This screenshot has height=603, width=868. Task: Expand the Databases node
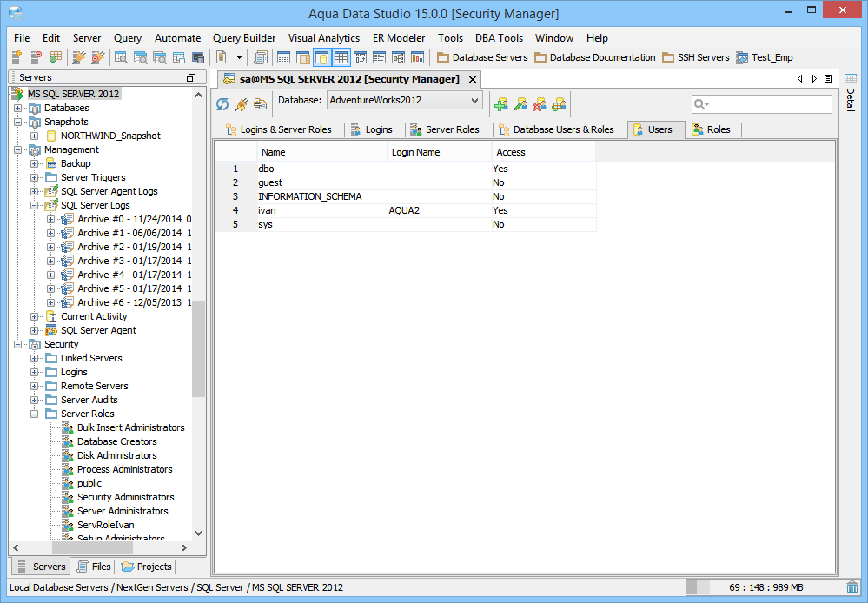point(18,108)
